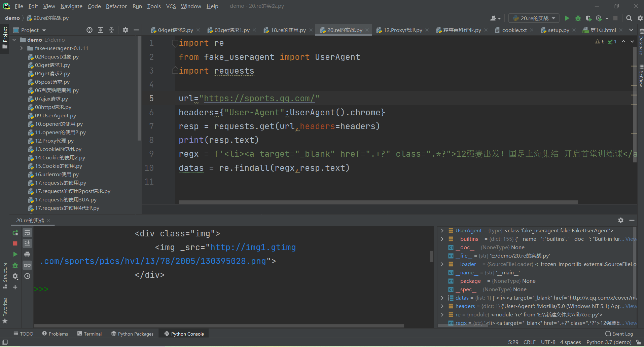This screenshot has height=347, width=644.
Task: Stop the Python console process
Action: (x=15, y=243)
